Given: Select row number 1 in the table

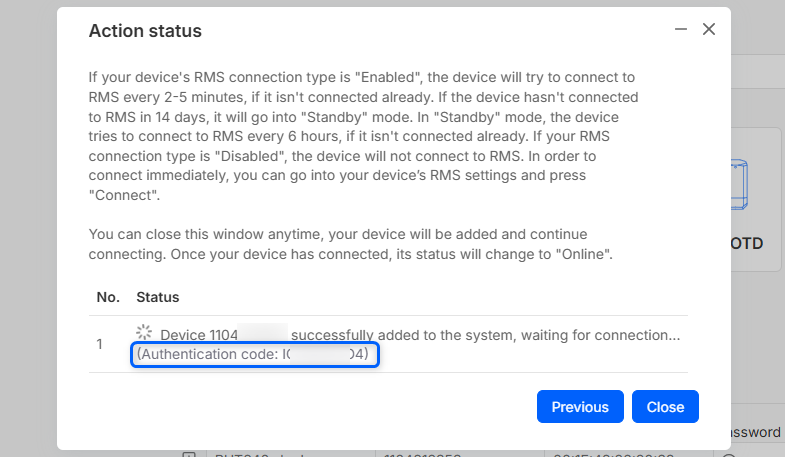Looking at the screenshot, I should [100, 344].
